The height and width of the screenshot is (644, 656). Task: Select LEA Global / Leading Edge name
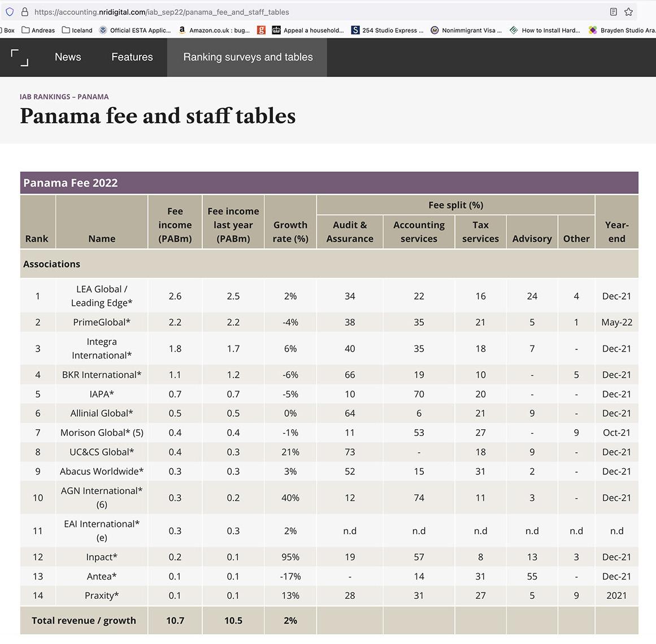pyautogui.click(x=102, y=296)
